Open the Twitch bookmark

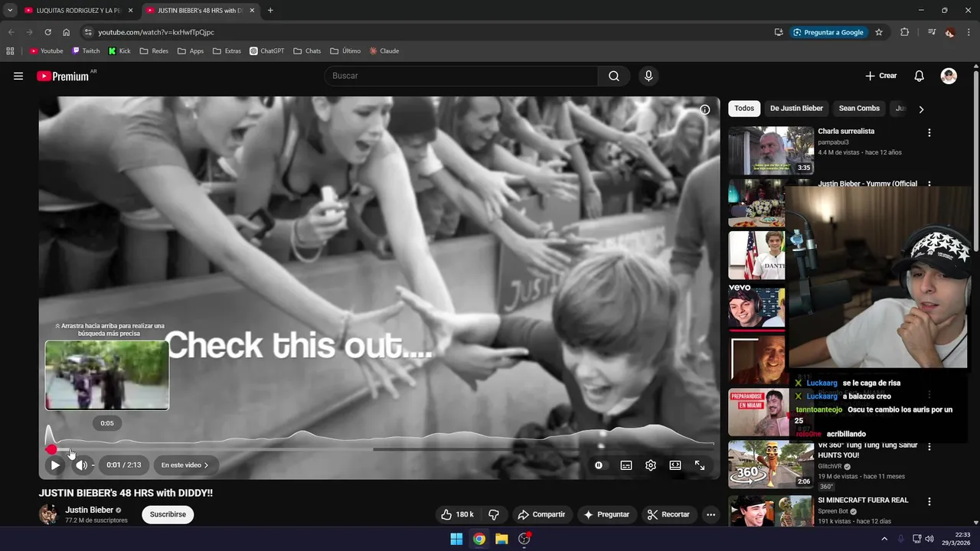tap(86, 51)
